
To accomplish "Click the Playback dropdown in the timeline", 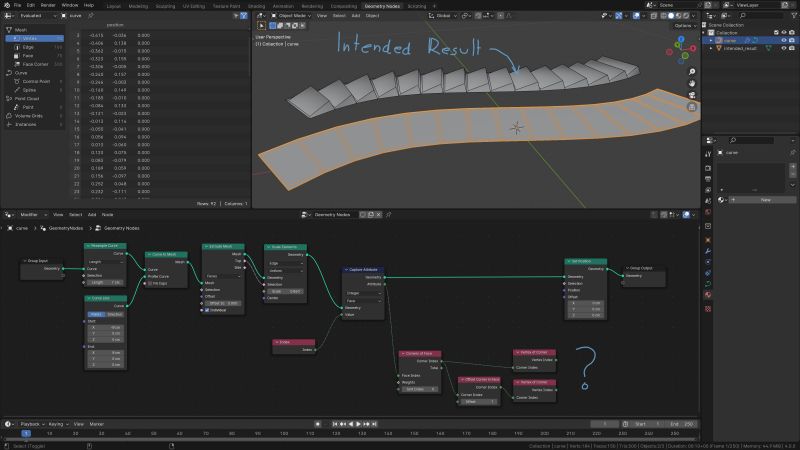I will pos(32,424).
